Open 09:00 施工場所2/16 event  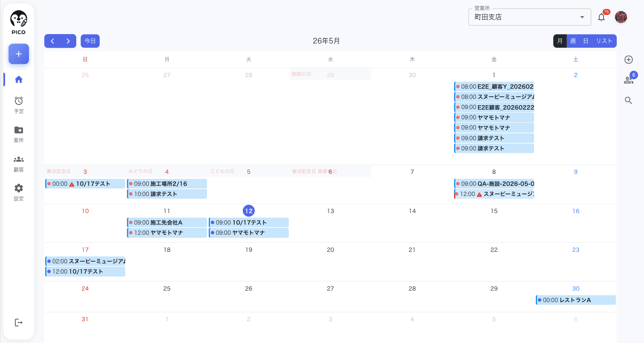(x=167, y=184)
